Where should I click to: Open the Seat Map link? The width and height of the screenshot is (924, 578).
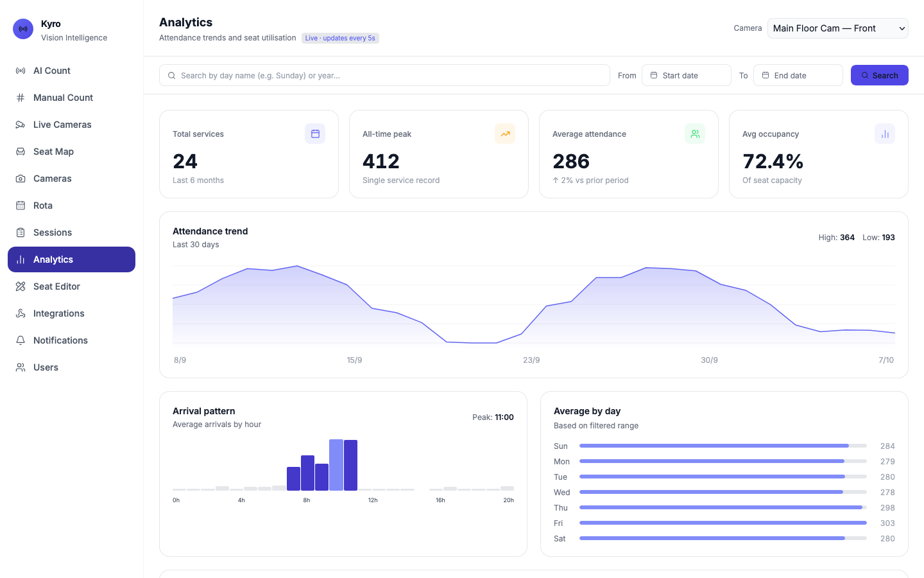[x=71, y=152]
